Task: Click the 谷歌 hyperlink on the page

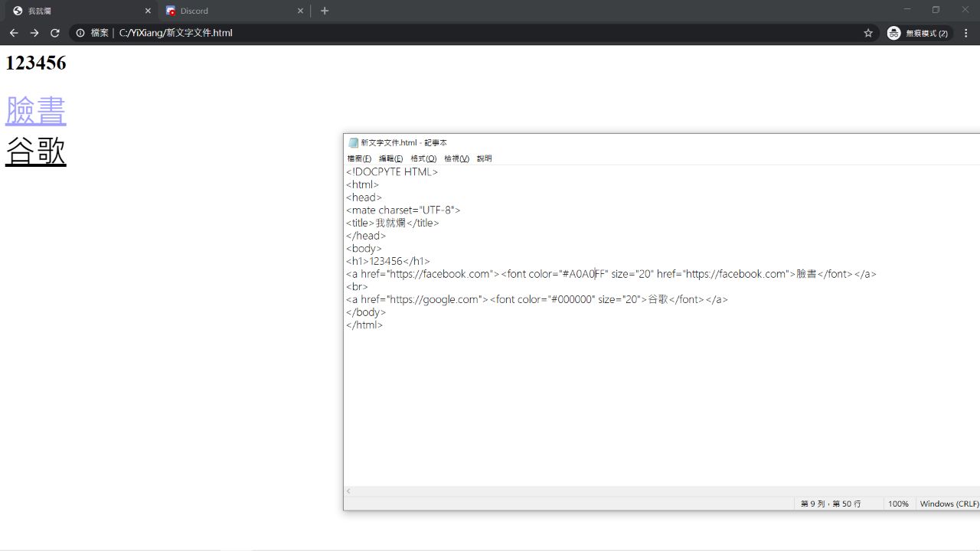Action: (x=36, y=152)
